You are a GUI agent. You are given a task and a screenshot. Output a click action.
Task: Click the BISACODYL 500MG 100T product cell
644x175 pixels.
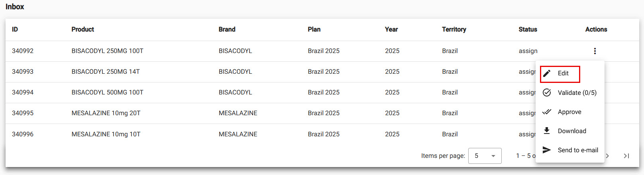[107, 92]
